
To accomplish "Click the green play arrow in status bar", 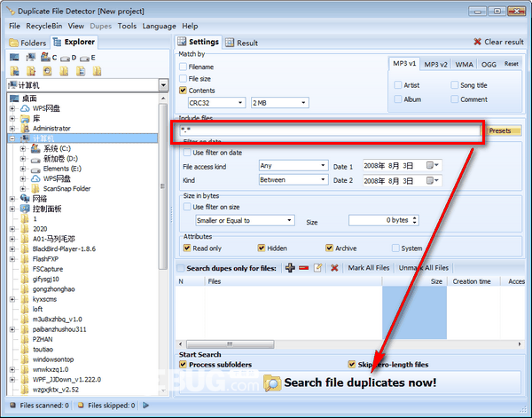I will pos(146,405).
